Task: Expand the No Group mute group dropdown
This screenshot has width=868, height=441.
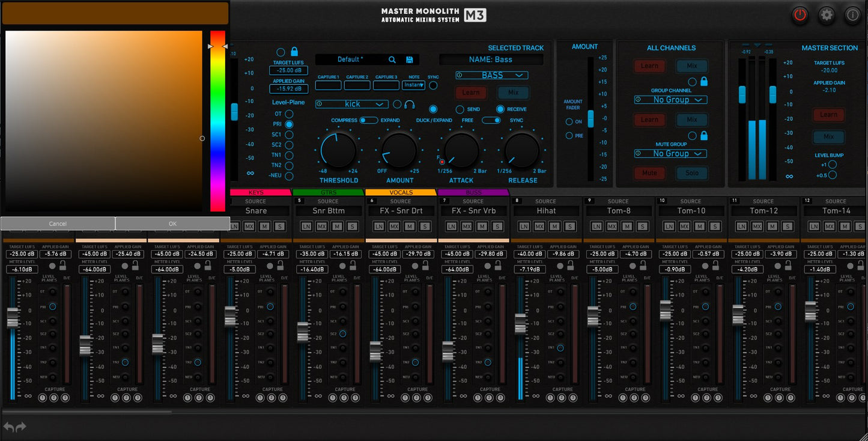Action: click(x=670, y=153)
